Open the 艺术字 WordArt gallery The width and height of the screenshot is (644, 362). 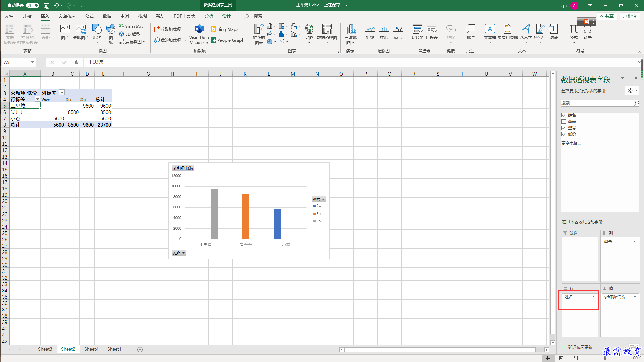point(526,34)
